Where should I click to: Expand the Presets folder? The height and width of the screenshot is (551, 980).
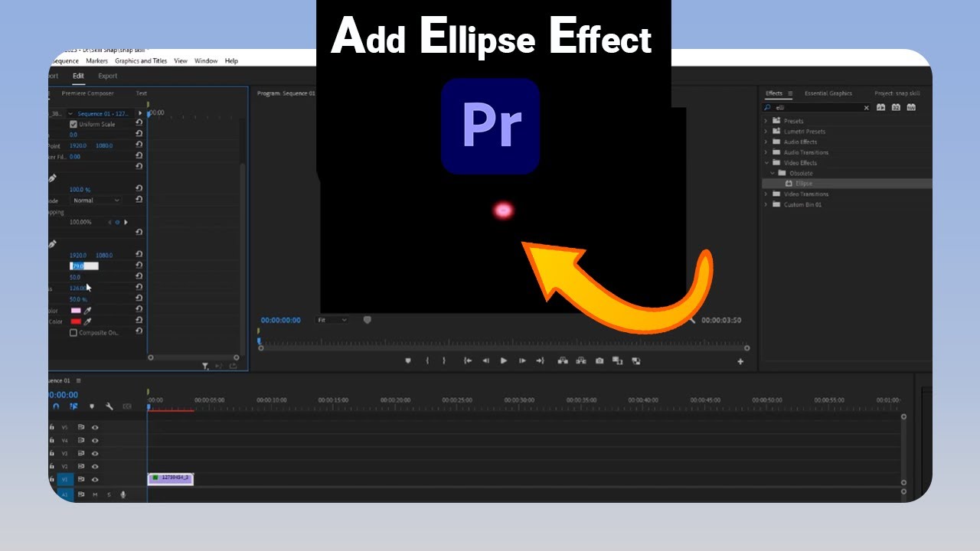[x=766, y=121]
